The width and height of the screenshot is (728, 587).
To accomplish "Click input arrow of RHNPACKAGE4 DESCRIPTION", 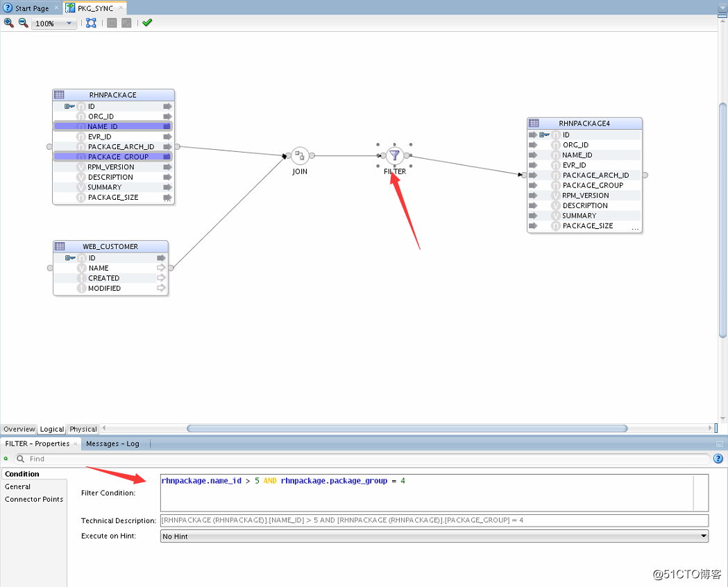I will click(533, 205).
